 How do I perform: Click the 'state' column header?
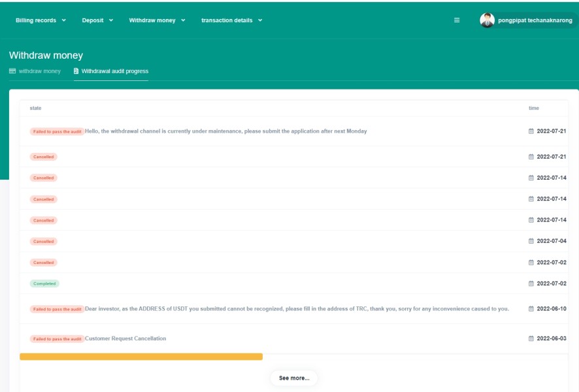(35, 108)
